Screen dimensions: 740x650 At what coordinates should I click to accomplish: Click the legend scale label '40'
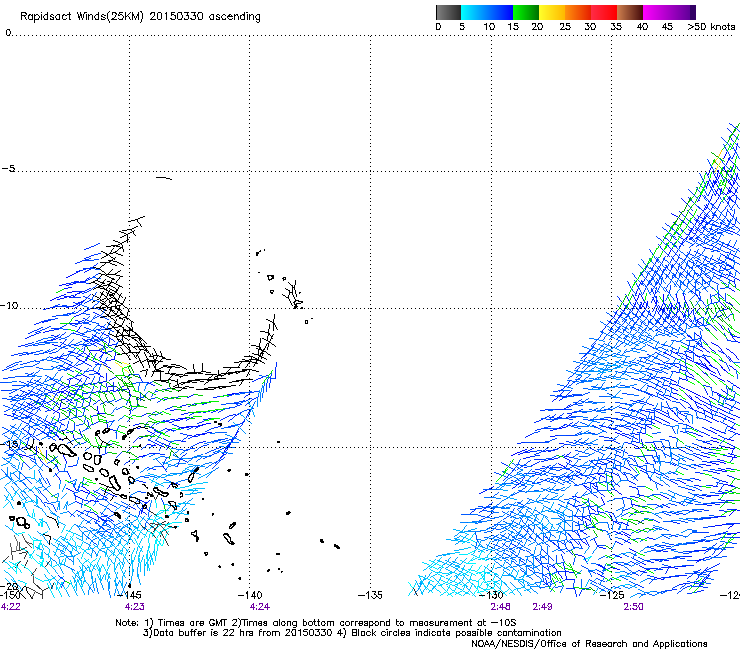(x=642, y=27)
